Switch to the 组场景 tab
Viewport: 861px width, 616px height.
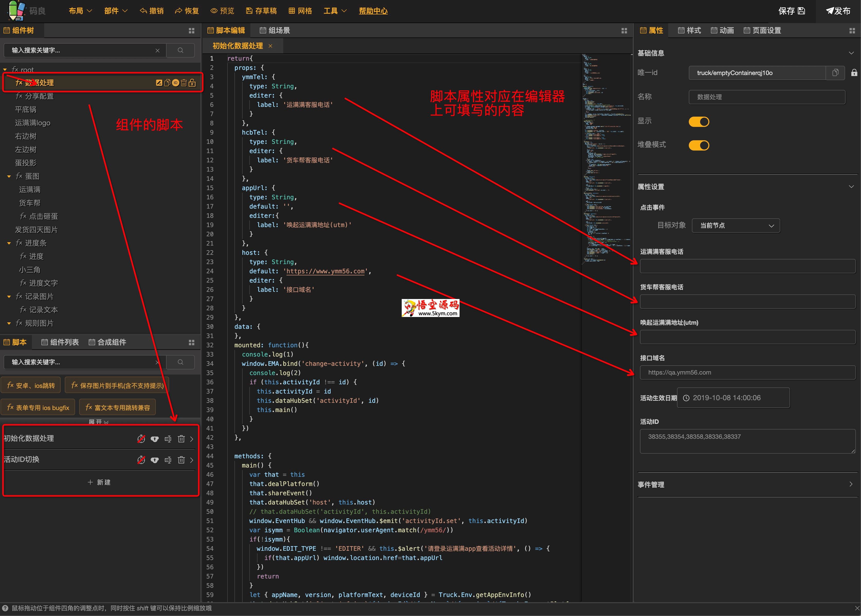coord(275,30)
